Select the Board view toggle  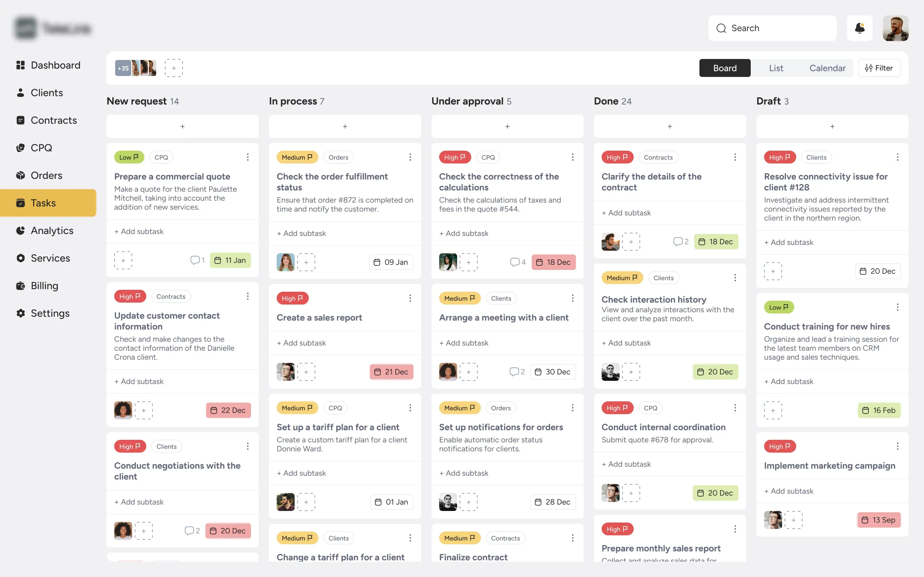[724, 68]
